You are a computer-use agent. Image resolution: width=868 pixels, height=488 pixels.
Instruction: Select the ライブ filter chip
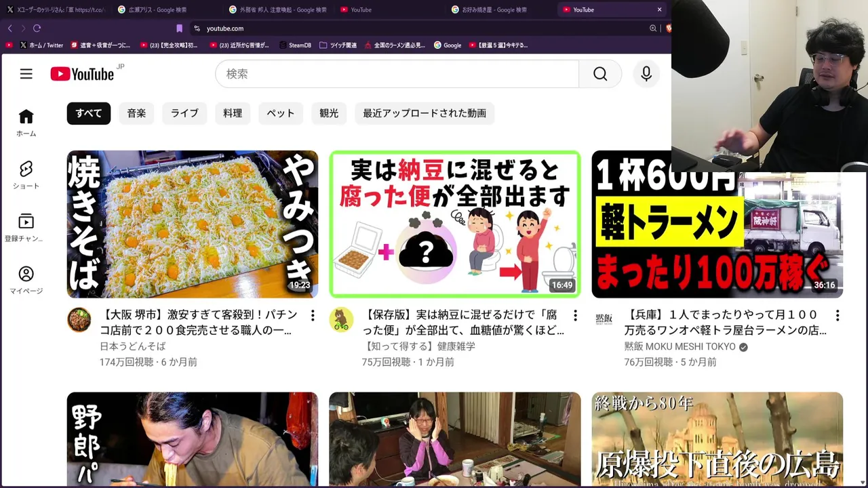[184, 113]
